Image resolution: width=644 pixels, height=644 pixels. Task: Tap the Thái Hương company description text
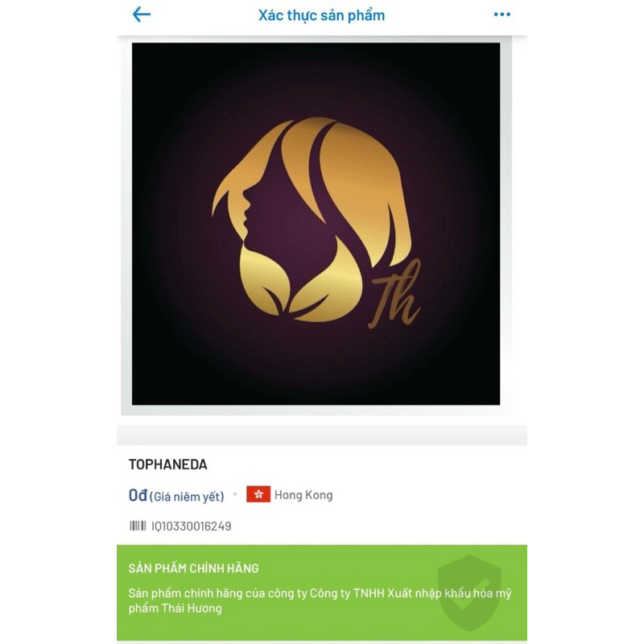click(x=320, y=601)
